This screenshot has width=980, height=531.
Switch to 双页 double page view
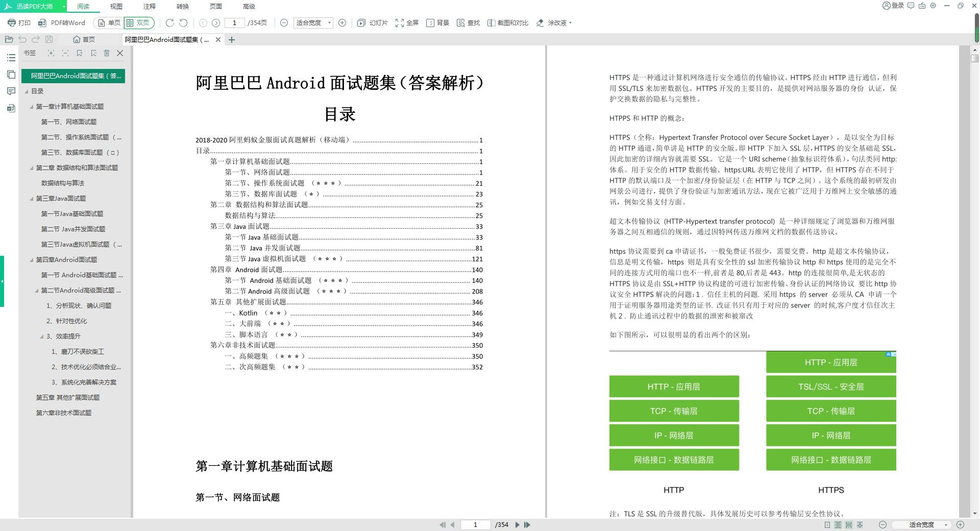[138, 23]
